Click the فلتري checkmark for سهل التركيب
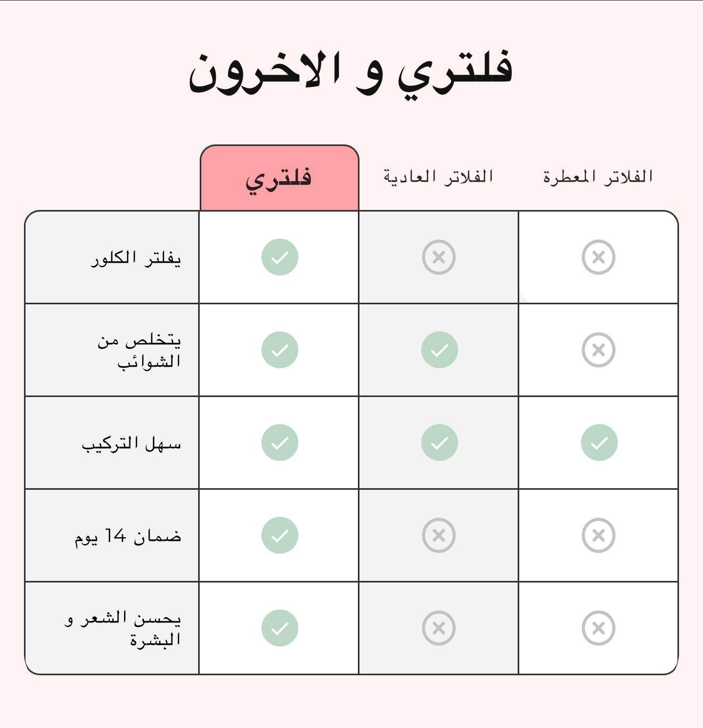The width and height of the screenshot is (703, 728). pos(280,442)
